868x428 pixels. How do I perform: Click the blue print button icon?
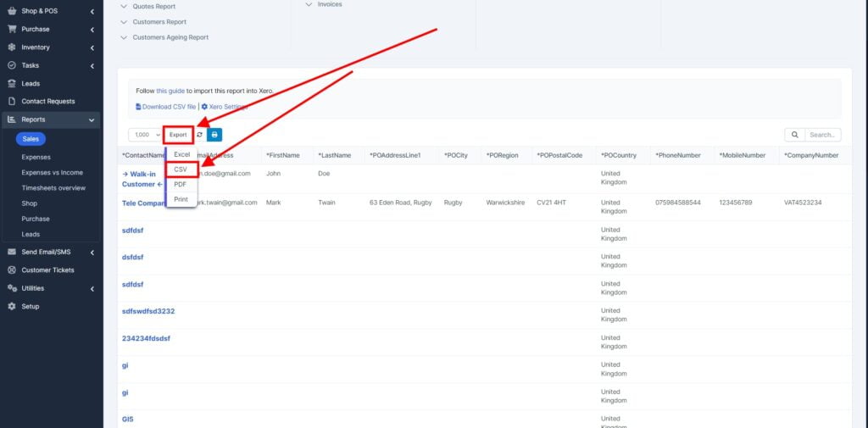[x=214, y=135]
